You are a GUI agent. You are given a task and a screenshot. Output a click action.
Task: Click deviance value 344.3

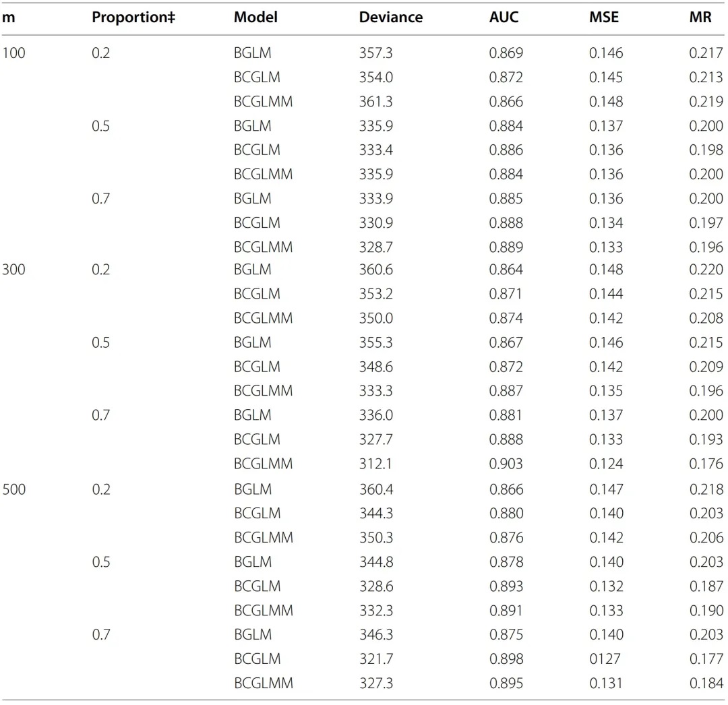[376, 514]
